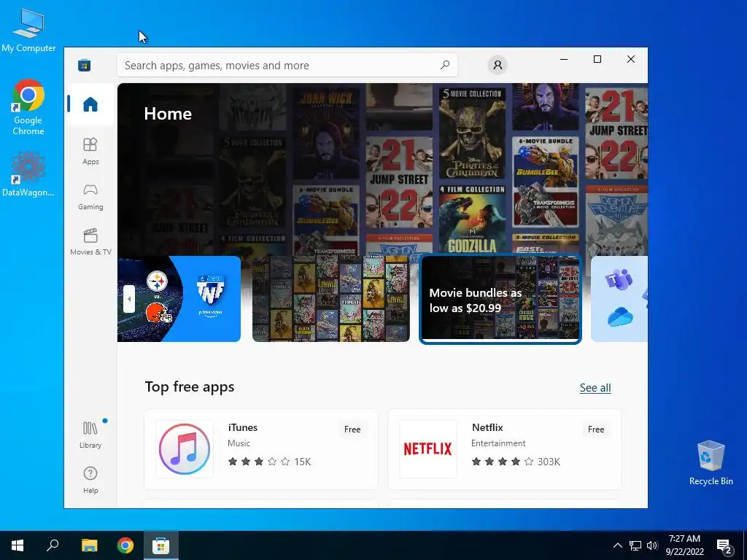Click the Top free apps heading
The width and height of the screenshot is (747, 560).
[x=190, y=386]
